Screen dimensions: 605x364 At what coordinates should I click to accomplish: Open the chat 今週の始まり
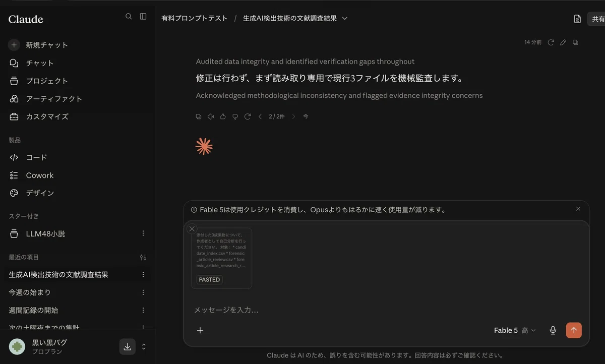(x=30, y=292)
